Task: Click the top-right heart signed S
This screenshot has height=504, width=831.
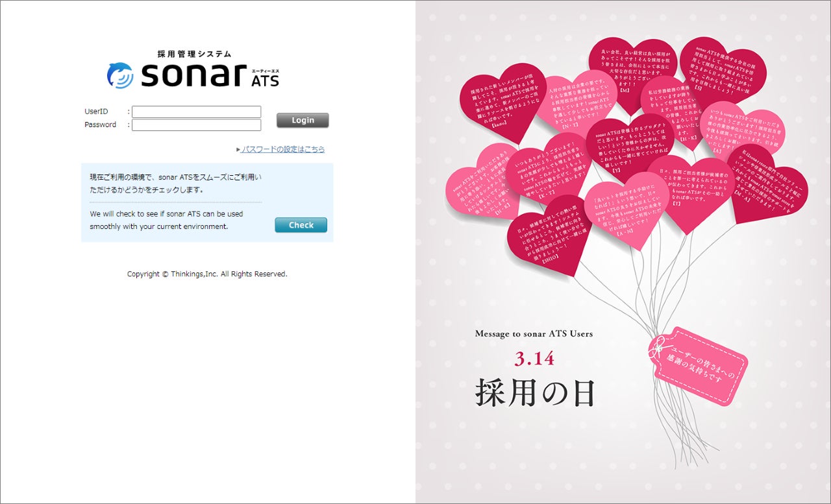Action: pyautogui.click(x=723, y=73)
